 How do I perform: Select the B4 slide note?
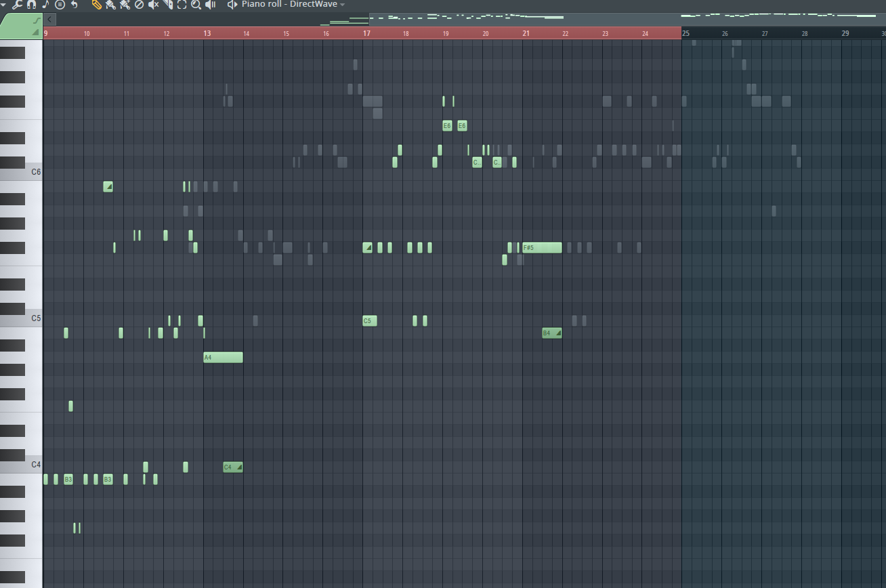click(552, 333)
